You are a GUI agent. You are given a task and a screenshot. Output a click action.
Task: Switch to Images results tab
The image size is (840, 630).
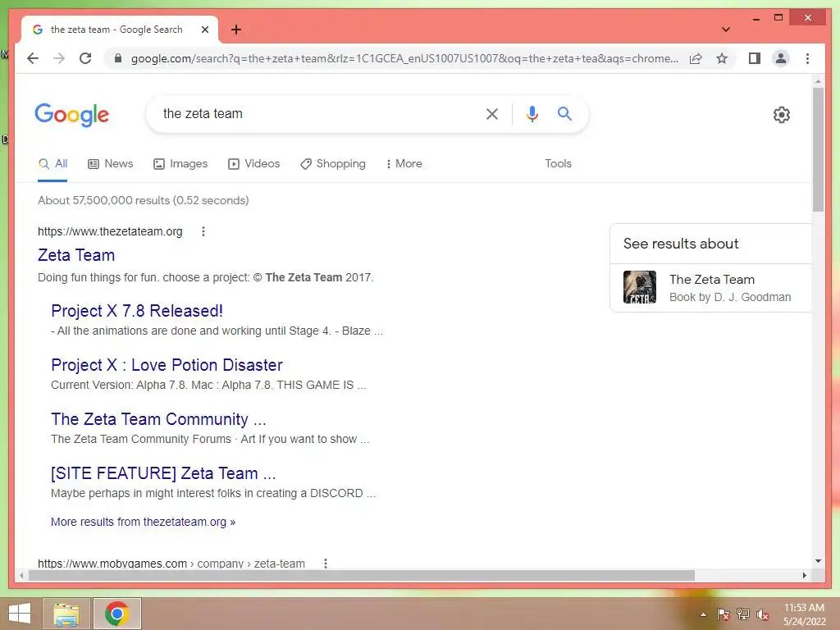180,164
